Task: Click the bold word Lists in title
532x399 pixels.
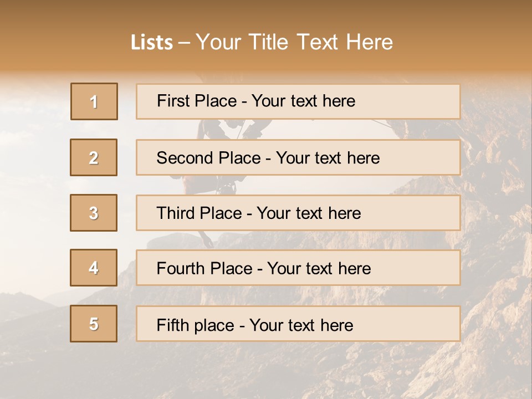Action: (x=152, y=42)
